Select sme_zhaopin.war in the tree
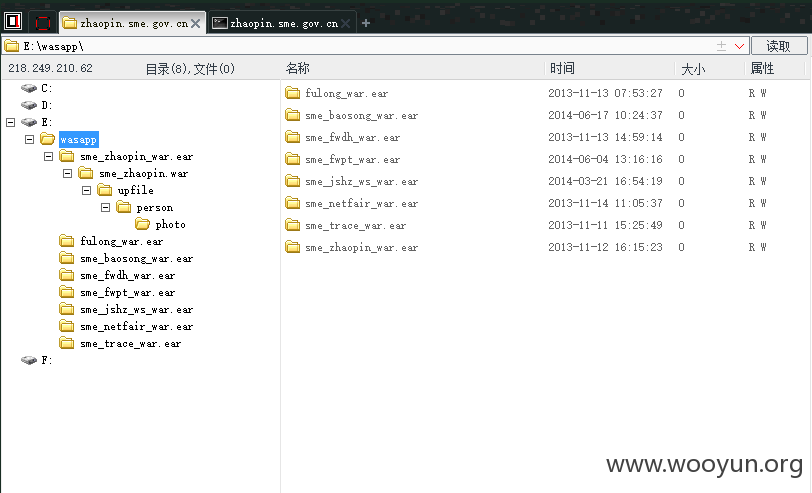The width and height of the screenshot is (812, 493). pos(143,173)
